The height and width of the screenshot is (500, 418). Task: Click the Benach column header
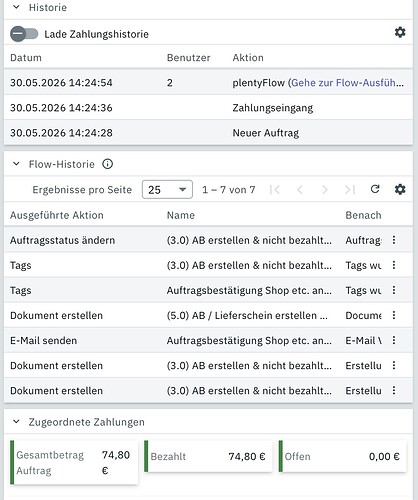(363, 215)
